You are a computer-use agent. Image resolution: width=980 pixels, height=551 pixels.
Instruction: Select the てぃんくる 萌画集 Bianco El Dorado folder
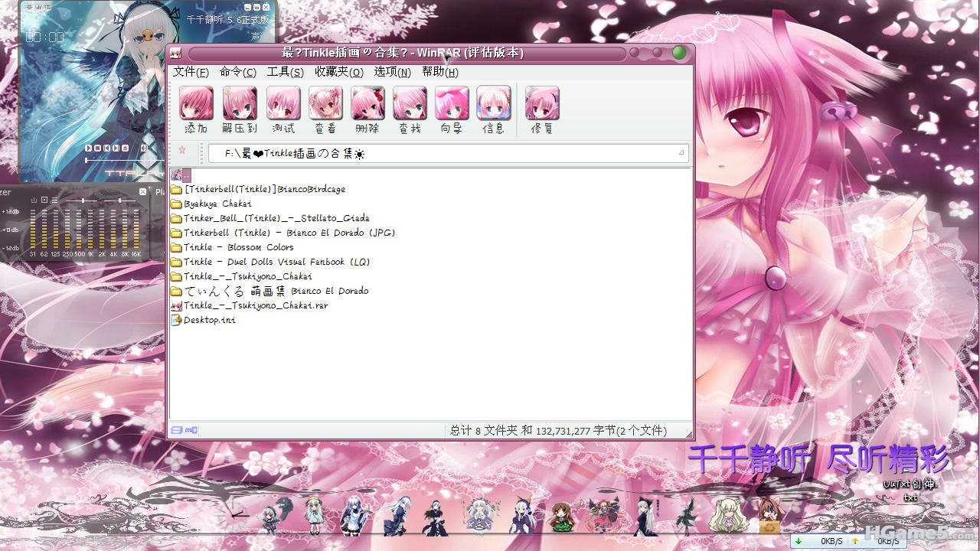tap(269, 291)
